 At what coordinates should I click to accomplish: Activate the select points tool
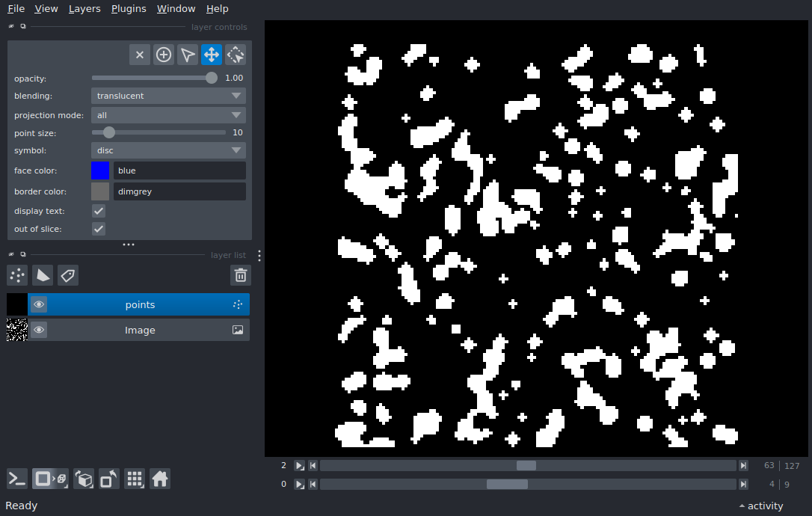coord(188,55)
